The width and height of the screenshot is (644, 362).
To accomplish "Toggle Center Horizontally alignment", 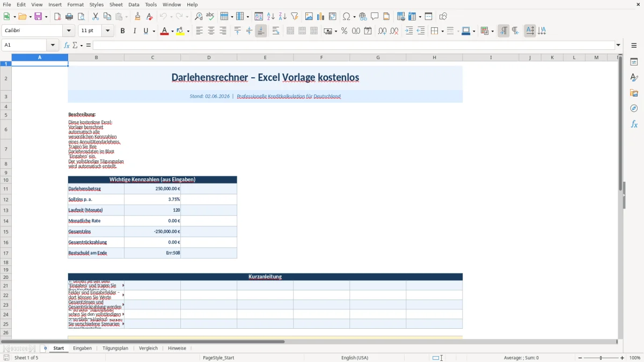I will 211,31.
